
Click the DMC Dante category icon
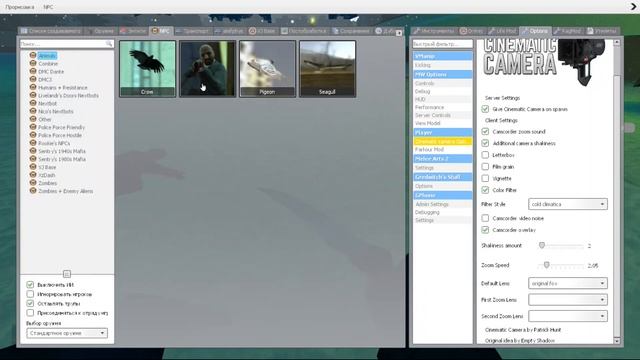pos(33,71)
